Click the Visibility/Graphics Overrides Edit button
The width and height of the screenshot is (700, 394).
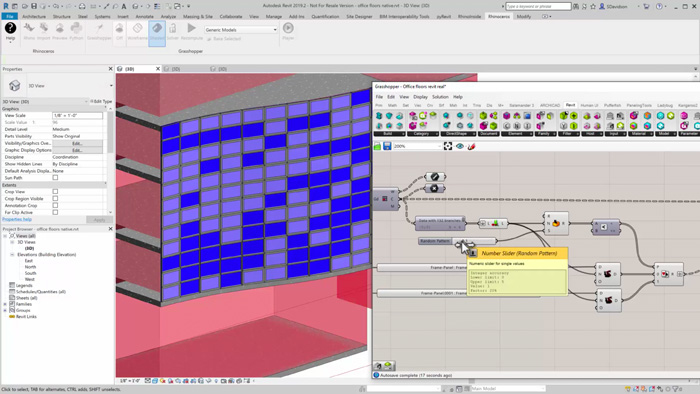coord(77,143)
